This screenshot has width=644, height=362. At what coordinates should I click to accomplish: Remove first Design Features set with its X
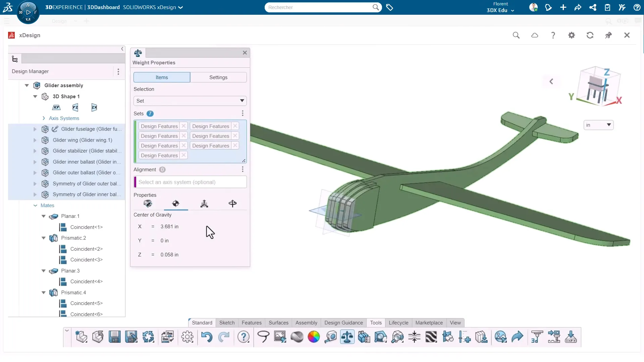point(183,126)
